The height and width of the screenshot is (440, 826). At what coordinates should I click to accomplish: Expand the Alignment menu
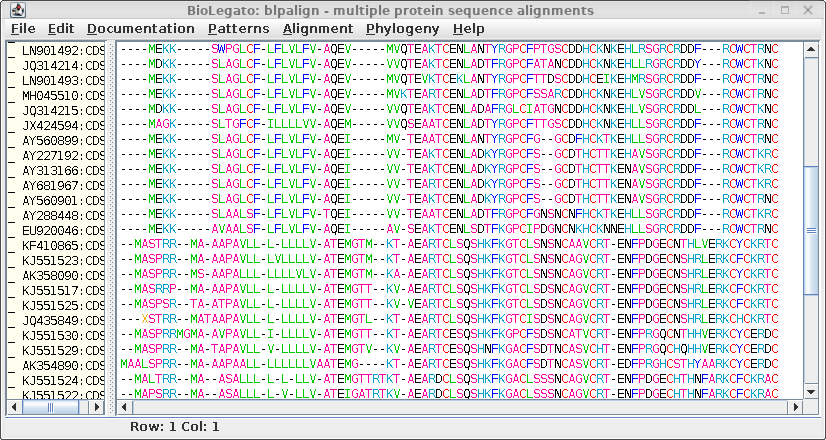[317, 29]
